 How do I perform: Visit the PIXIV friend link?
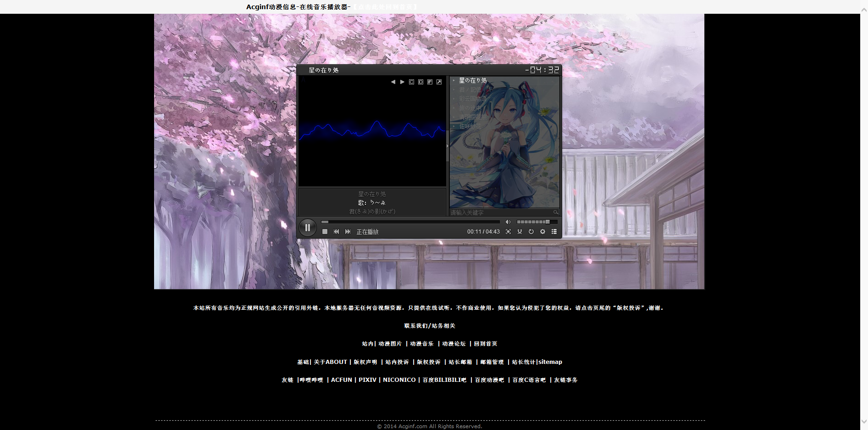367,380
